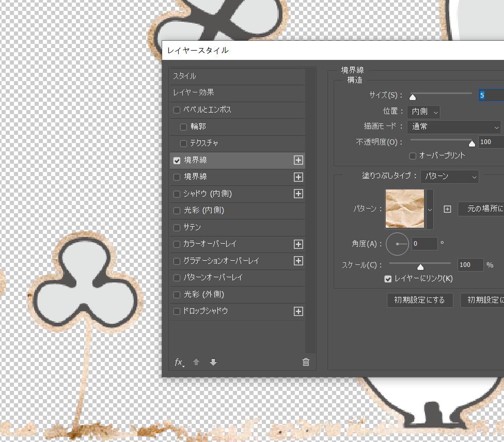
Task: Move effect up with the up arrow icon
Action: click(x=196, y=362)
